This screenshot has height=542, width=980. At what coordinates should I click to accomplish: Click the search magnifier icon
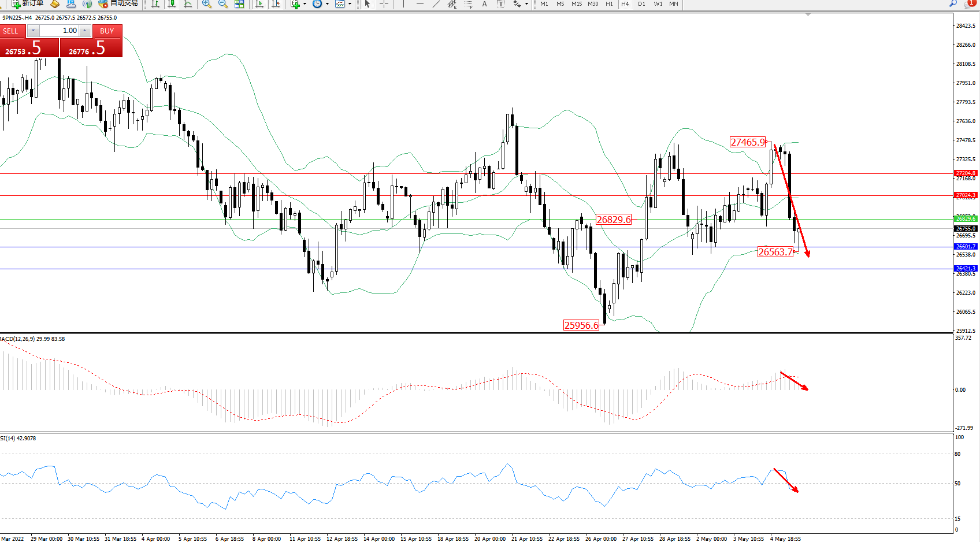click(953, 4)
